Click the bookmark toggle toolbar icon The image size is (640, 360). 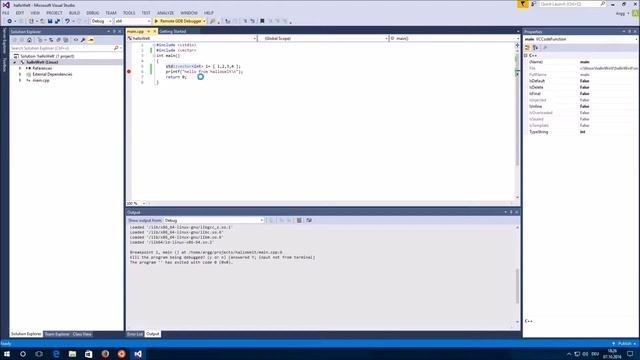(x=262, y=21)
